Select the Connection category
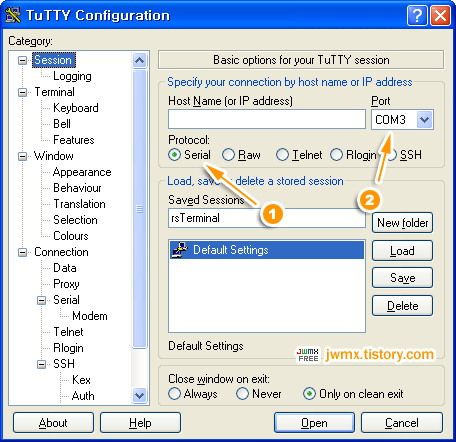 tap(61, 252)
